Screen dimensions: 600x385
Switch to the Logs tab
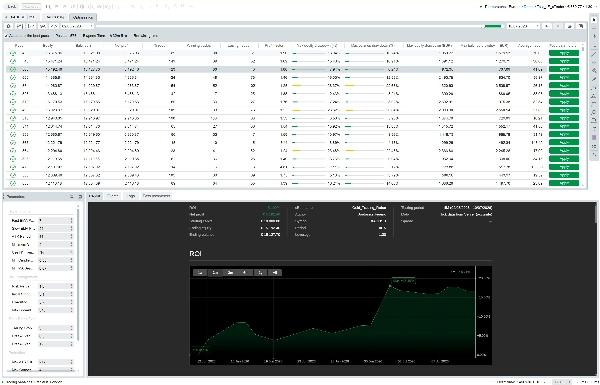131,196
